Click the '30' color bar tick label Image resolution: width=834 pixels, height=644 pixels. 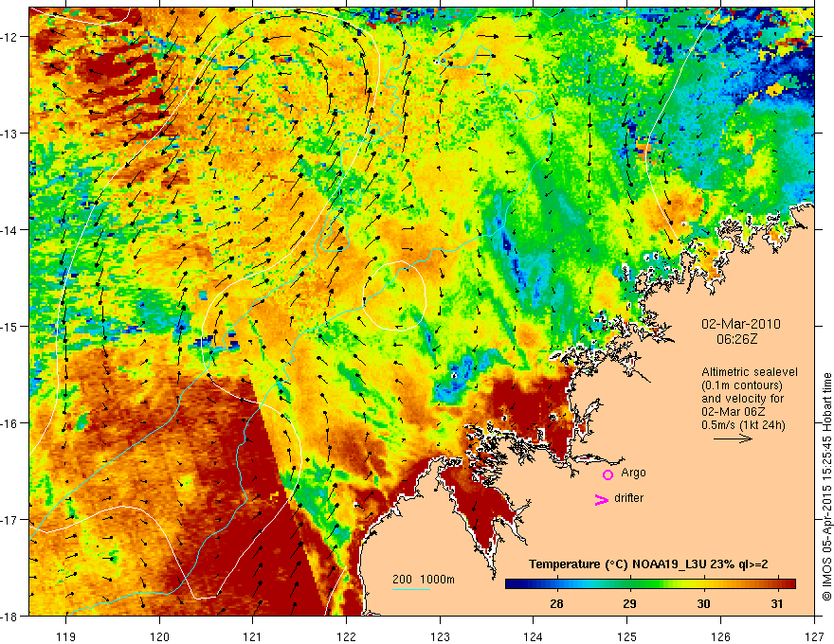tap(703, 603)
